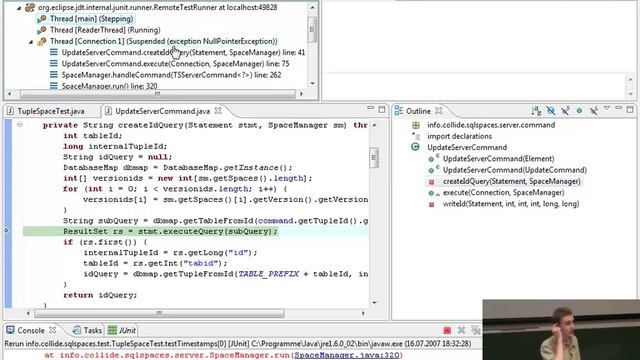Collapse the createIdQuery method fold
Viewport: 640px width, 360px height.
20,124
